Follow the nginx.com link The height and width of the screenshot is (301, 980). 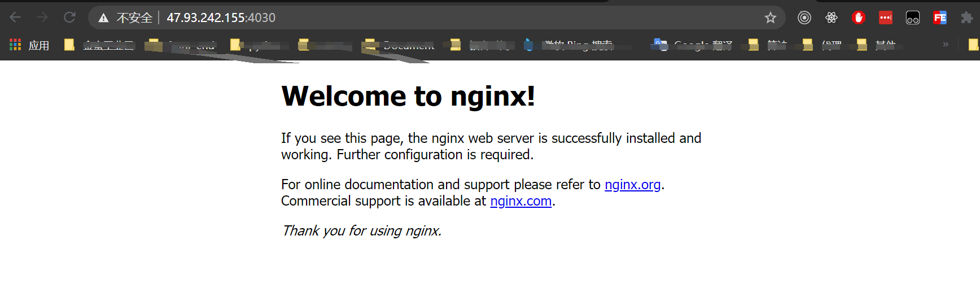point(520,201)
